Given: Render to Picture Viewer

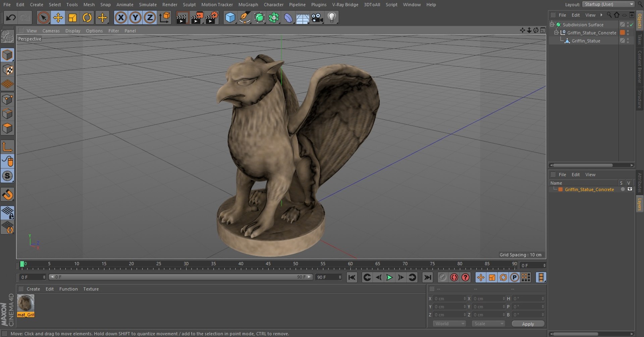Looking at the screenshot, I should tap(197, 17).
